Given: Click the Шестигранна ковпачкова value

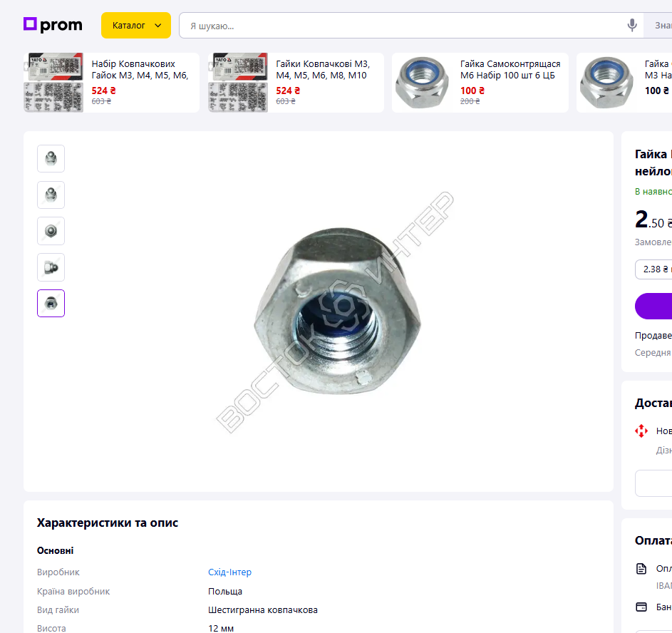Looking at the screenshot, I should click(x=263, y=610).
